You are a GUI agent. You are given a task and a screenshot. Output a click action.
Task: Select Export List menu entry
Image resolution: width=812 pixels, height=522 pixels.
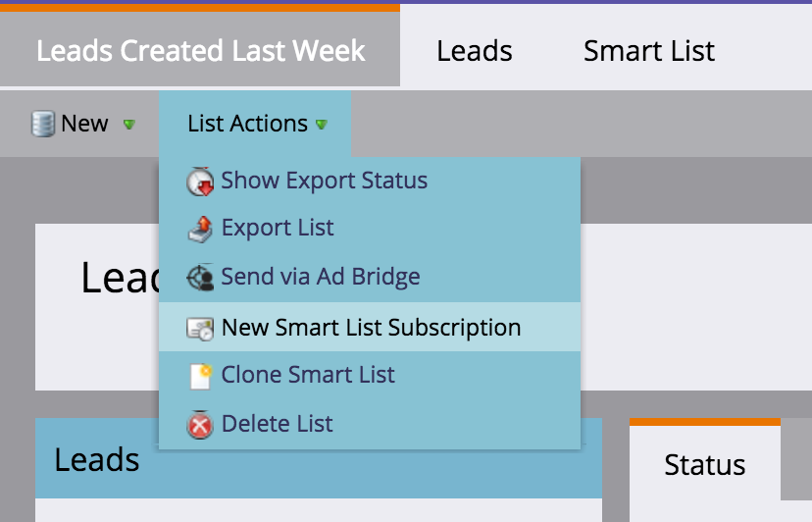(278, 228)
